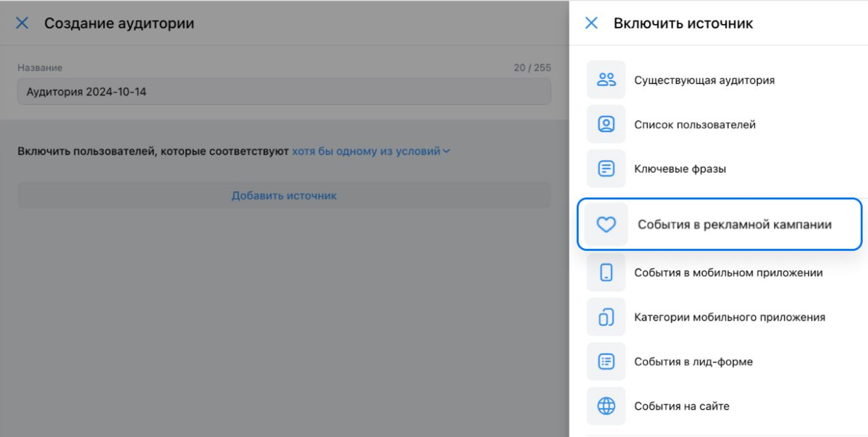Click the devices icon for Категории мобильного приложения
The image size is (868, 437).
coord(606,317)
